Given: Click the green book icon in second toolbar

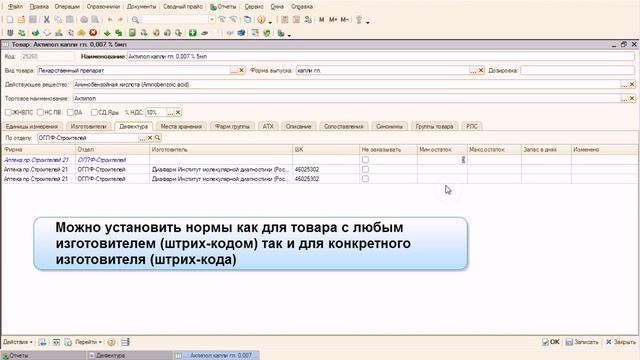Looking at the screenshot, I should (x=132, y=33).
